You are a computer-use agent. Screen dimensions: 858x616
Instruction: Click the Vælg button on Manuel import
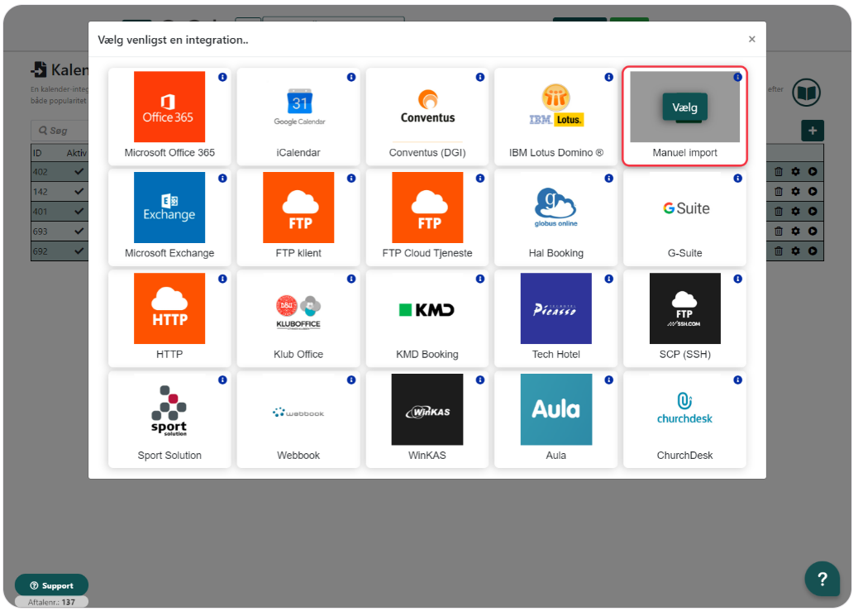684,107
